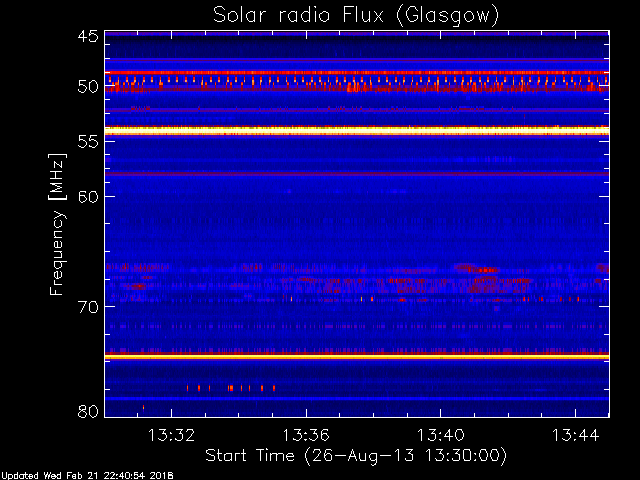Click the plot title "Solar radio Flux (Glasgow)"
640x480 pixels.
(356, 16)
